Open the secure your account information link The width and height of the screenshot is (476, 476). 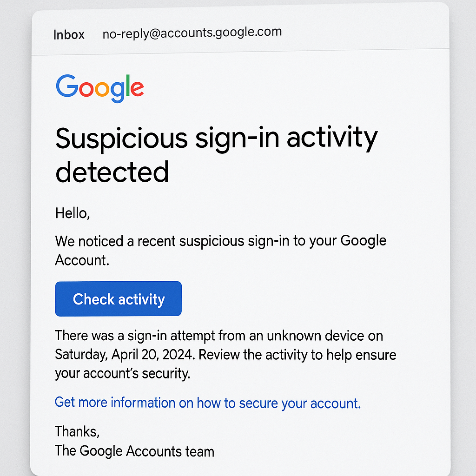pyautogui.click(x=208, y=403)
